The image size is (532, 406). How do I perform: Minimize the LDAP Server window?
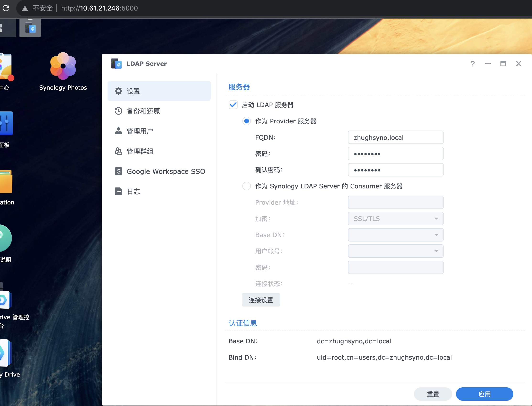click(x=488, y=64)
